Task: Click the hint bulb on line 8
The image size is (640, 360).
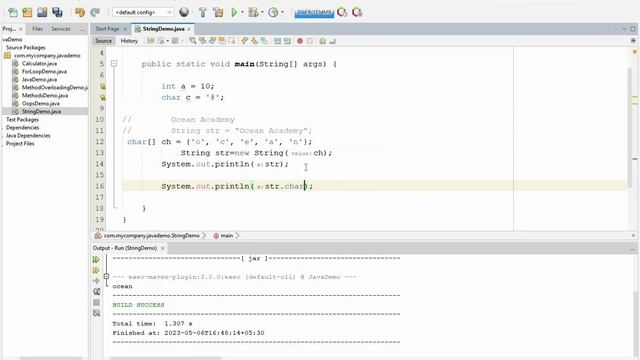Action: point(103,97)
